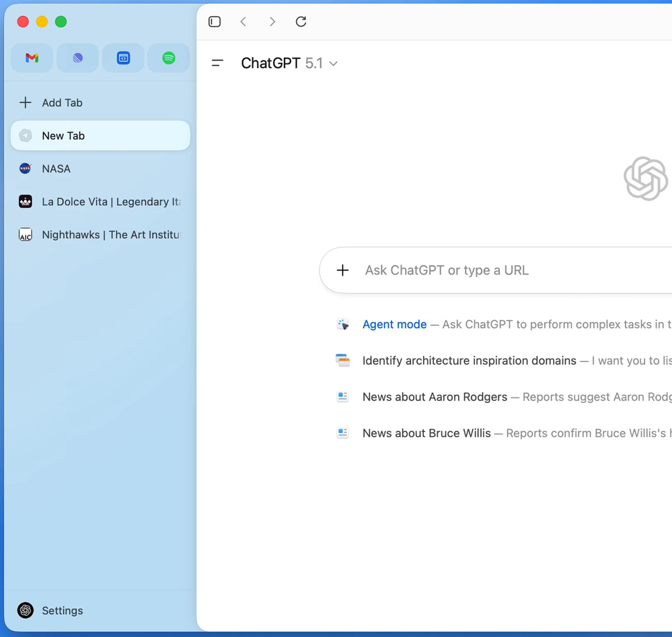
Task: Open the ChatGPT hamburger menu
Action: [x=217, y=63]
